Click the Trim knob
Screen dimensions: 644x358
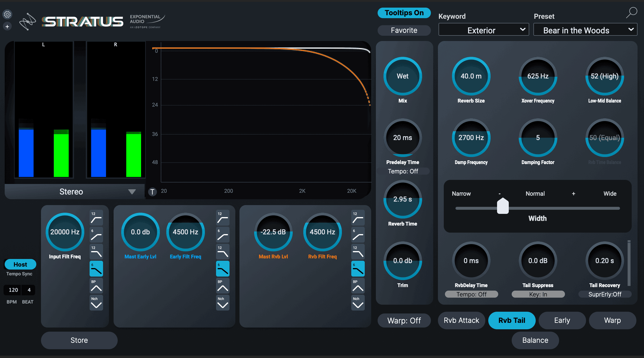pos(403,261)
